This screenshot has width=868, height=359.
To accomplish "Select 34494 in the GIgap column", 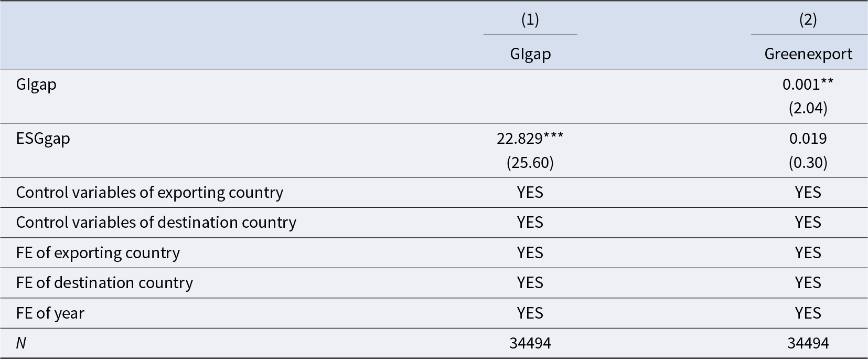I will pyautogui.click(x=530, y=343).
